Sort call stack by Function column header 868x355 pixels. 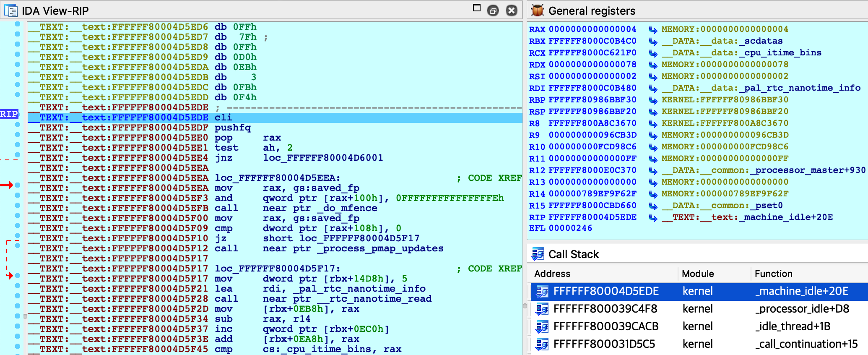773,274
